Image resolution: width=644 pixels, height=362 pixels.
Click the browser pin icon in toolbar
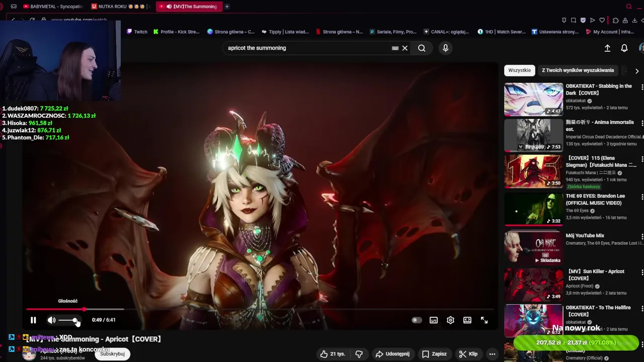click(564, 20)
